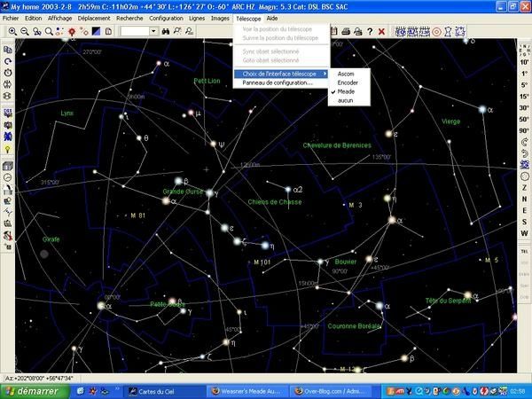Open the toolbar search combo box dropdown arrow

[x=153, y=32]
